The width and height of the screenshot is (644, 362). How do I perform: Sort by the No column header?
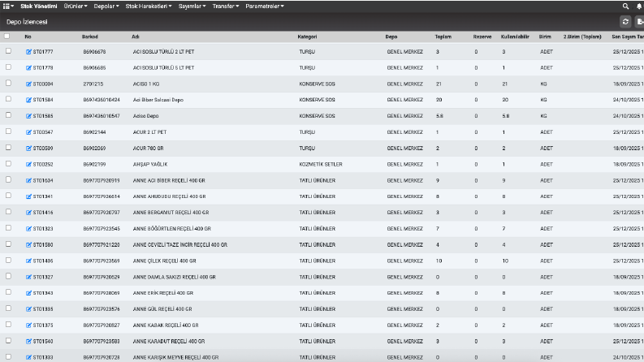28,37
